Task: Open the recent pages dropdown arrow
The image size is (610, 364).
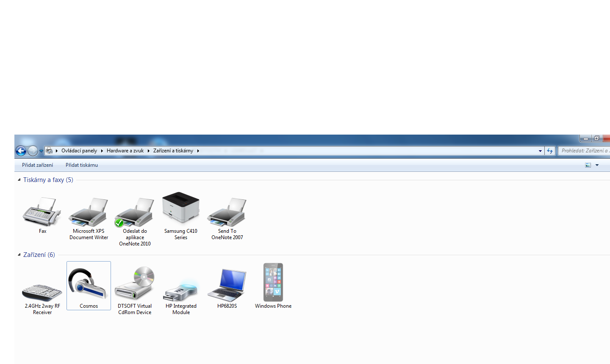Action: click(41, 151)
